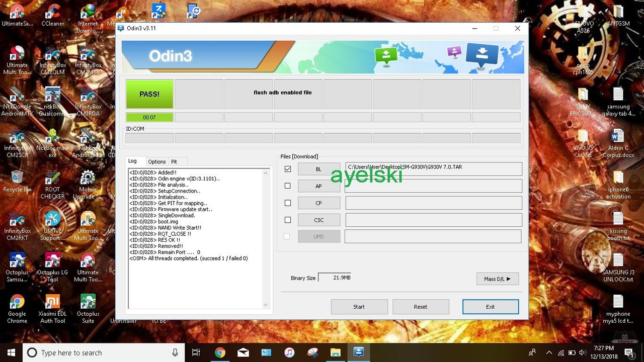Select the InfinityBox CM2SCR desktop icon
644x362 pixels.
[x=17, y=144]
